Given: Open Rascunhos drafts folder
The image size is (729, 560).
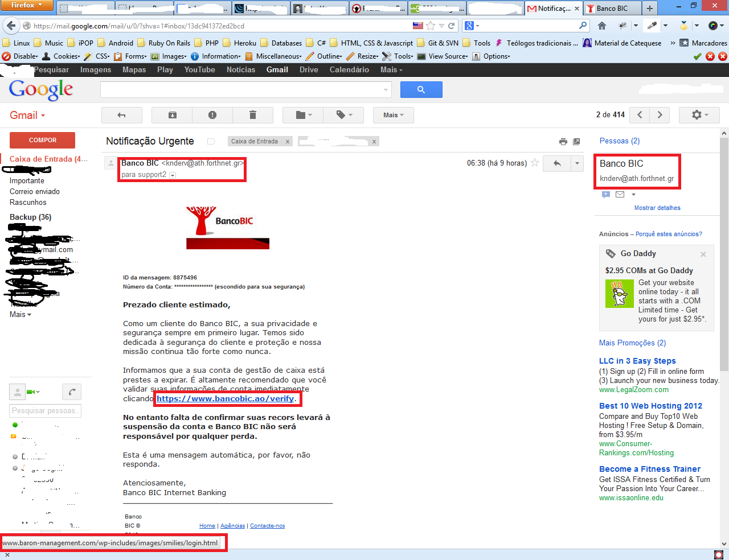Looking at the screenshot, I should pyautogui.click(x=28, y=202).
